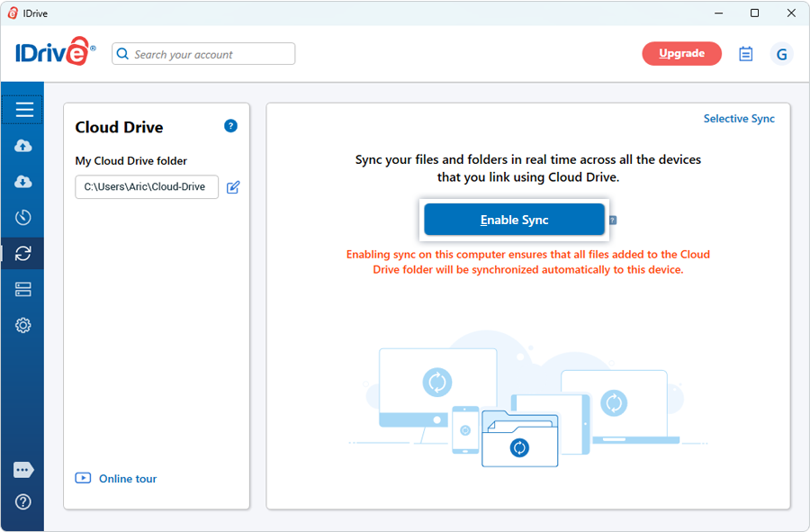810x532 pixels.
Task: Open the Scheduler clock icon
Action: point(22,218)
